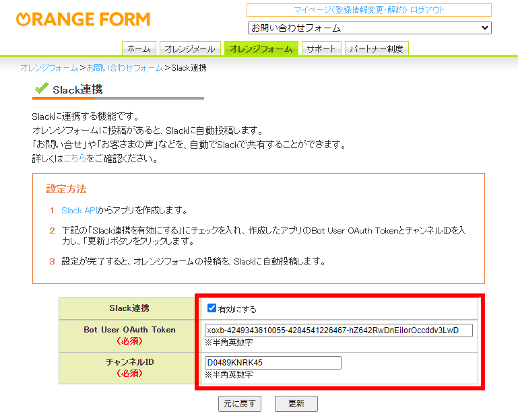518x420 pixels.
Task: Click お問い合わせフォーム in the breadcrumb
Action: pos(125,68)
